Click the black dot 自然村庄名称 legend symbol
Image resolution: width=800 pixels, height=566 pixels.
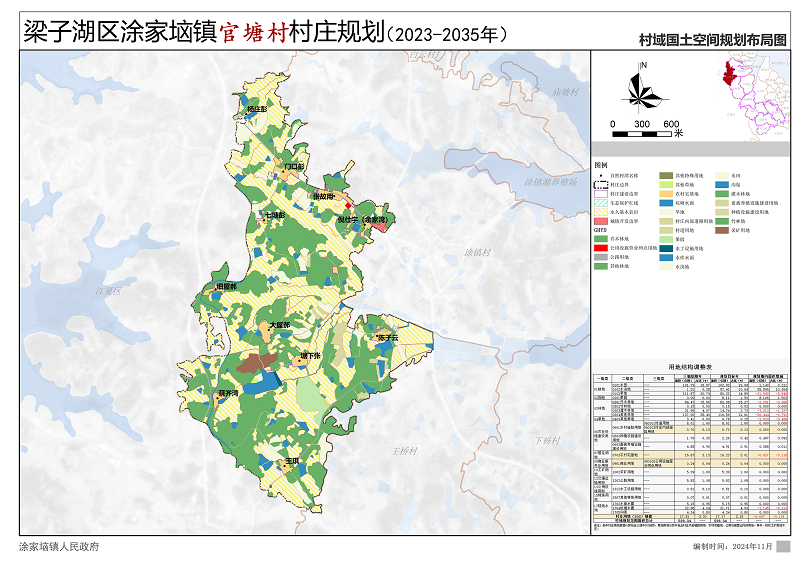[603, 176]
